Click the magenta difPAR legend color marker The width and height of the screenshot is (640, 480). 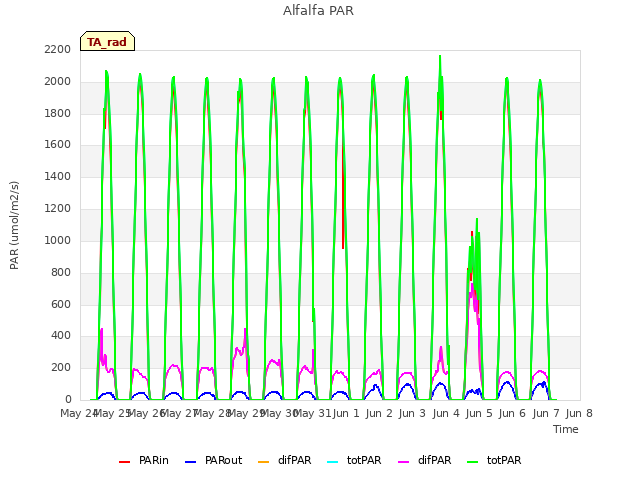pyautogui.click(x=404, y=462)
